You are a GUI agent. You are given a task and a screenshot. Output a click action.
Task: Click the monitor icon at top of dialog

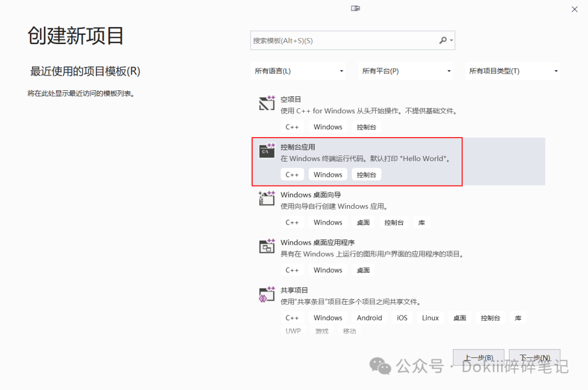coord(355,8)
